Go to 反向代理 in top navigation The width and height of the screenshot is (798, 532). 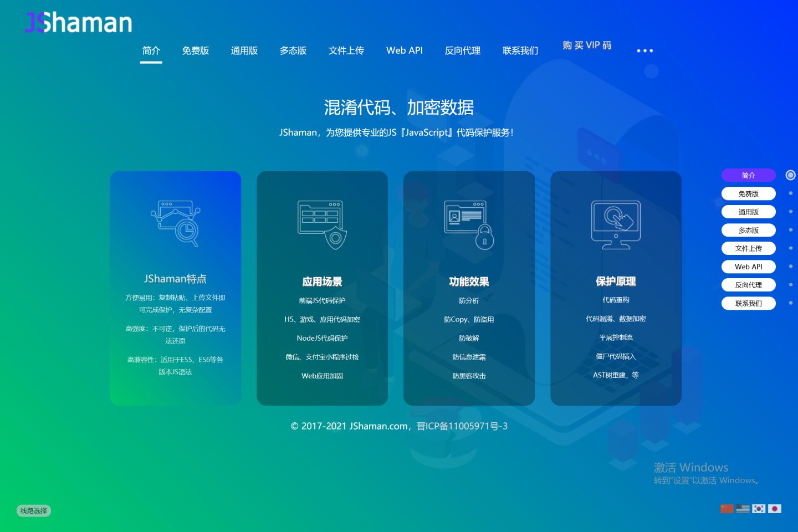point(463,50)
